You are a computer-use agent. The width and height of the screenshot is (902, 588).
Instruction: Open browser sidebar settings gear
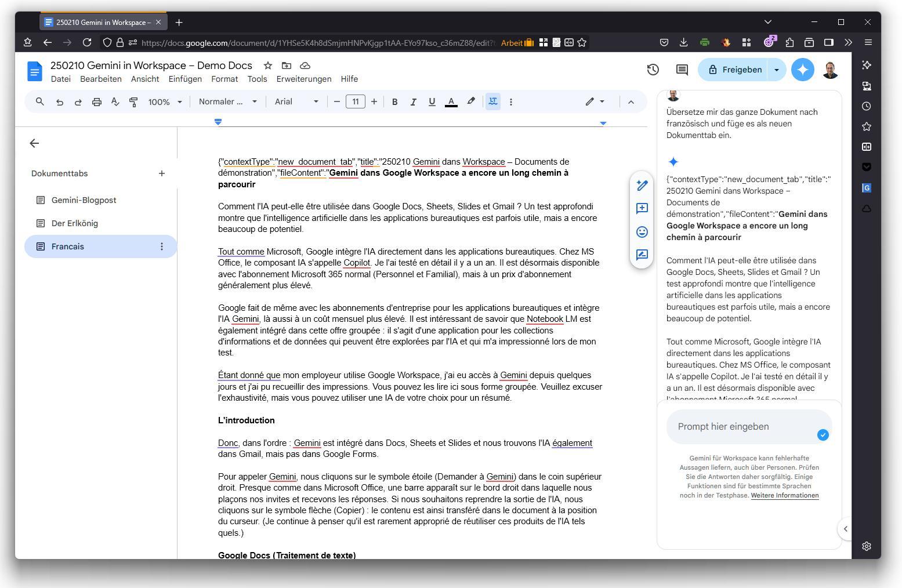click(x=867, y=546)
